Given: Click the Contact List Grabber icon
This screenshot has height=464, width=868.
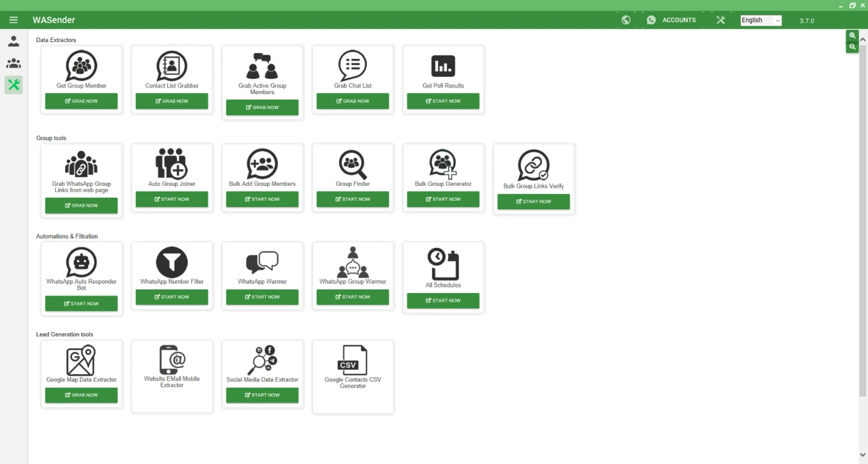Looking at the screenshot, I should point(172,66).
